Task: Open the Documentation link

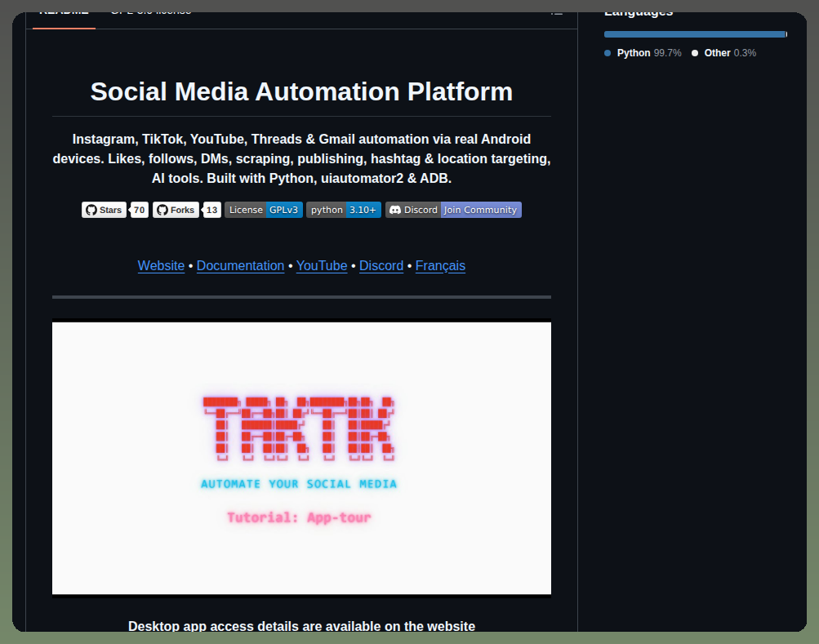Action: tap(240, 266)
